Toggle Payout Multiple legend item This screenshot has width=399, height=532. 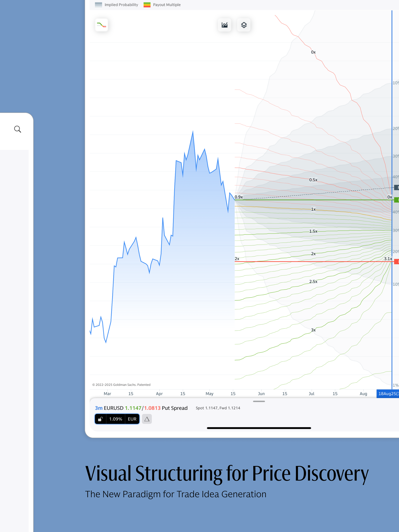162,5
